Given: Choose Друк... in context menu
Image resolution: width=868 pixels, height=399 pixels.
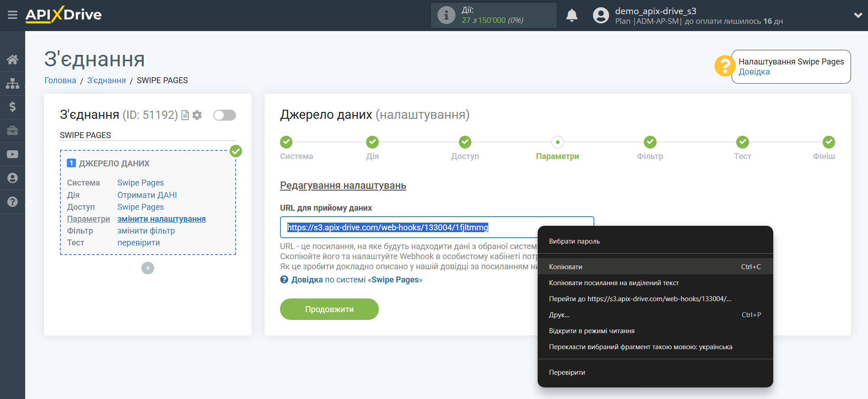Looking at the screenshot, I should point(655,315).
